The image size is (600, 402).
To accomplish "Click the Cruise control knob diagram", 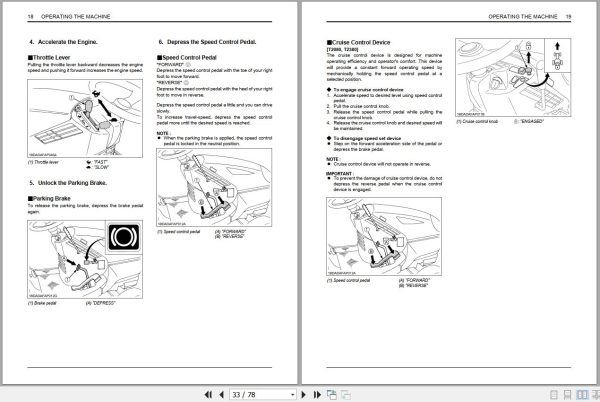I will (513, 77).
